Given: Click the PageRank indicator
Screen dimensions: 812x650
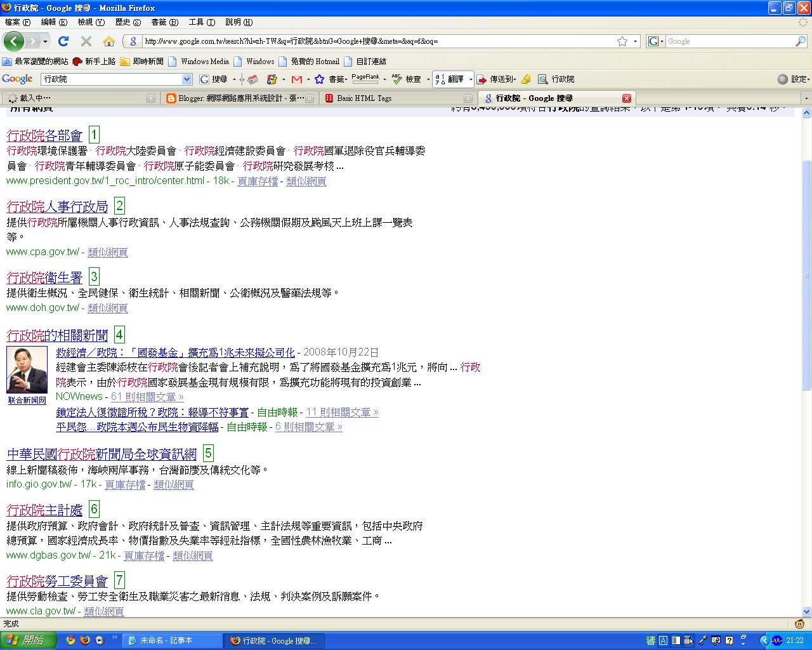Looking at the screenshot, I should coord(365,79).
